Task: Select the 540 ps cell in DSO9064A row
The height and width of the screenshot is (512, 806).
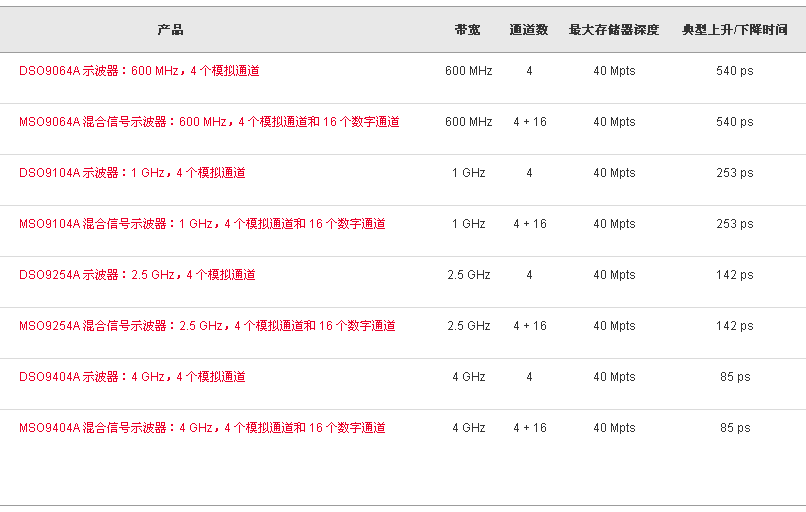Action: (x=735, y=71)
